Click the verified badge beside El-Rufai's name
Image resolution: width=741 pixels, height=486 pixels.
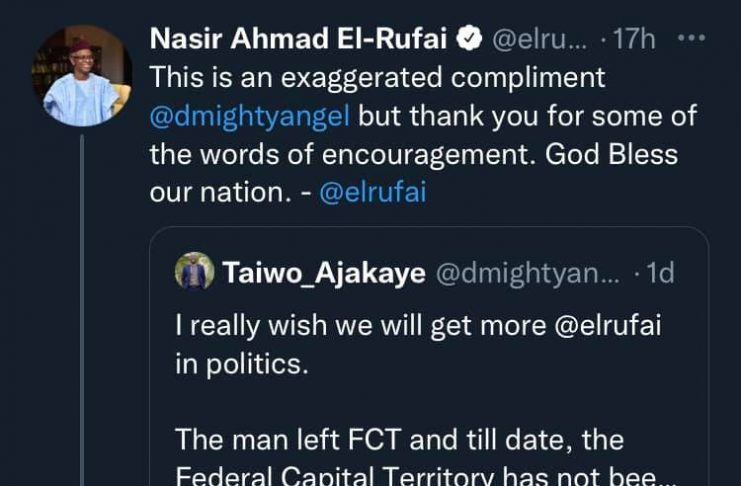(468, 39)
